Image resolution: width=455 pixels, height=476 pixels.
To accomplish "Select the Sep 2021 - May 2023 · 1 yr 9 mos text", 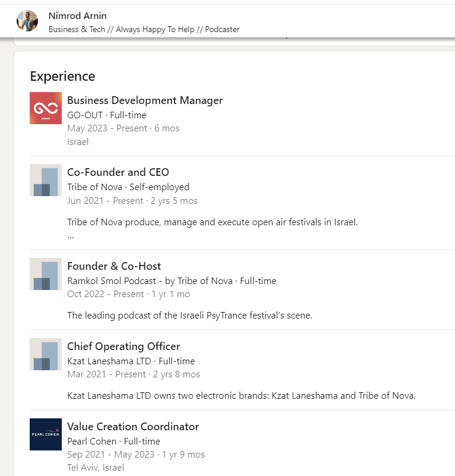I will (135, 455).
